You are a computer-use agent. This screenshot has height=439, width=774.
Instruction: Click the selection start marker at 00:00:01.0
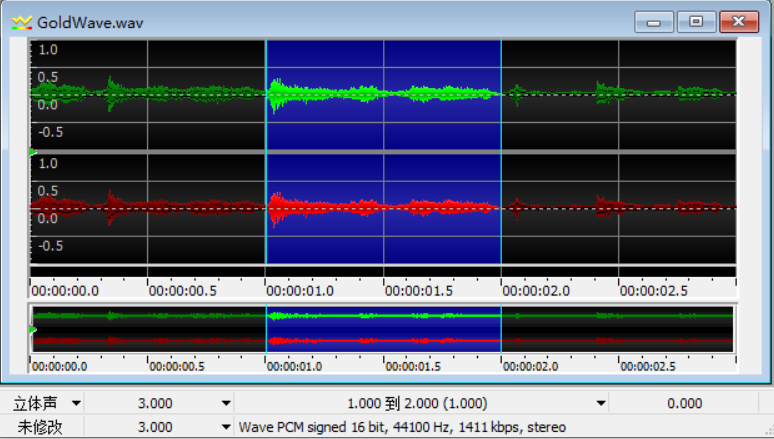pos(266,150)
